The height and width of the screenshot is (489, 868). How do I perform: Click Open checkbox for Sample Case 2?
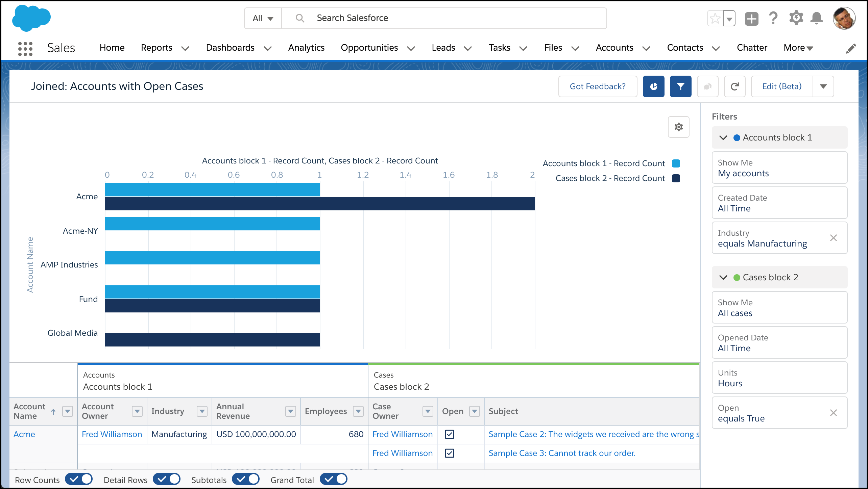tap(450, 434)
